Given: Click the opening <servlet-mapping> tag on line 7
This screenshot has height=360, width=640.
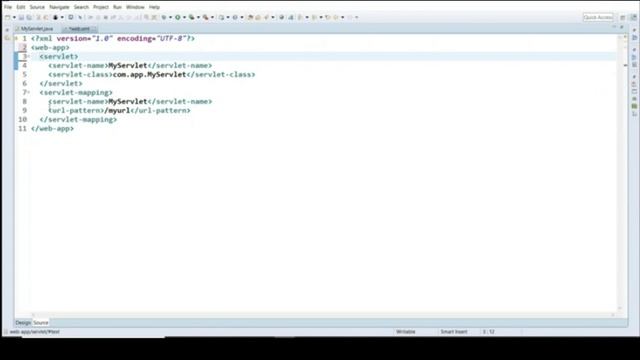Looking at the screenshot, I should (x=76, y=92).
